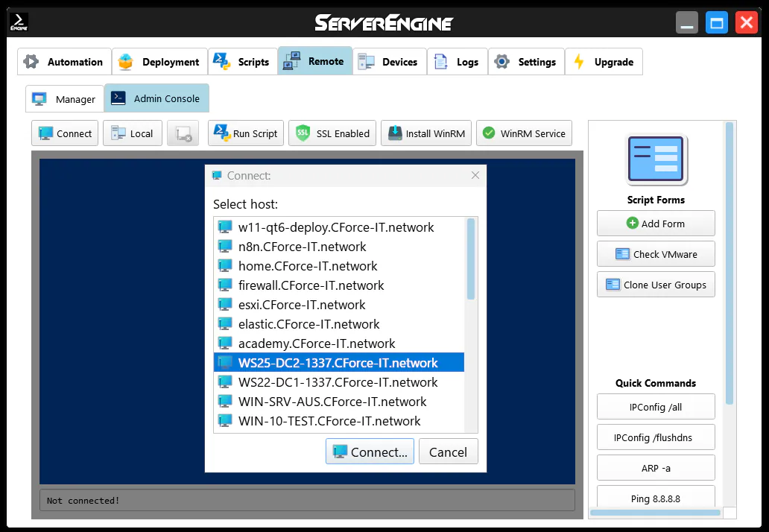Run the IPConfig /flushdns quick command
769x532 pixels.
655,437
